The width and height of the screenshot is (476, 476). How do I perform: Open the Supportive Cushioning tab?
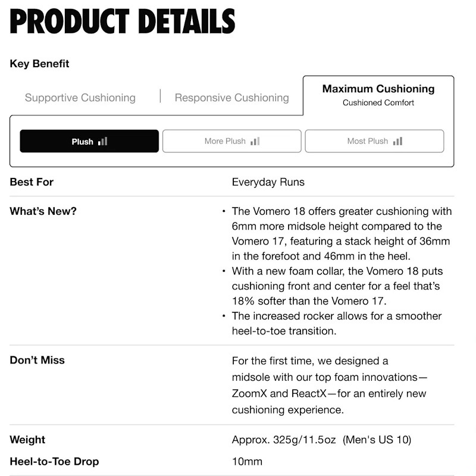(80, 98)
